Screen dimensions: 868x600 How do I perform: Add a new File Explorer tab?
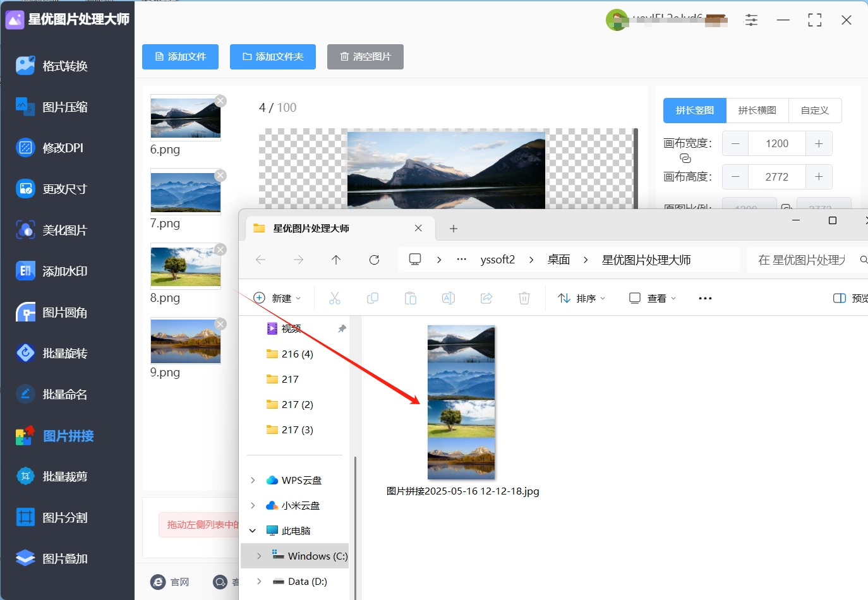point(454,229)
